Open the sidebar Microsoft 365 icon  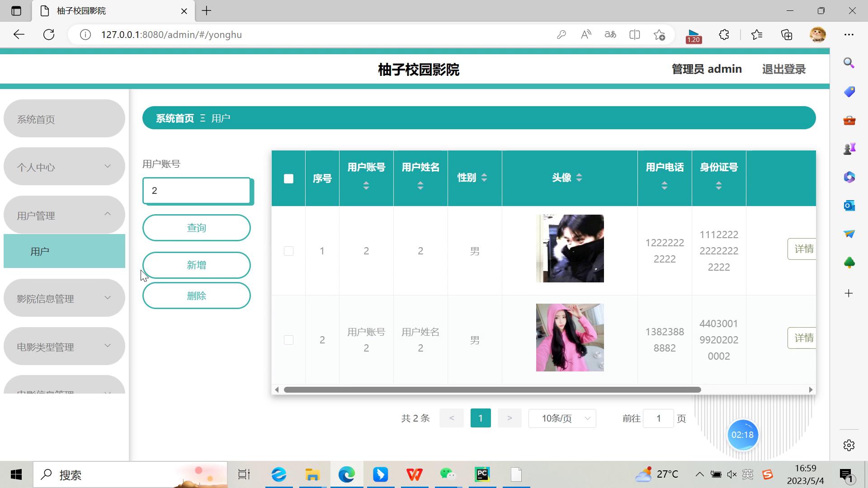[x=849, y=177]
